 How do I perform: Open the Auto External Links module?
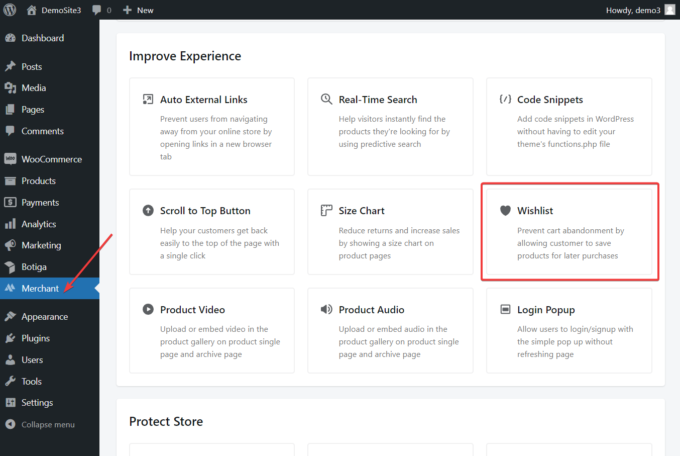212,127
